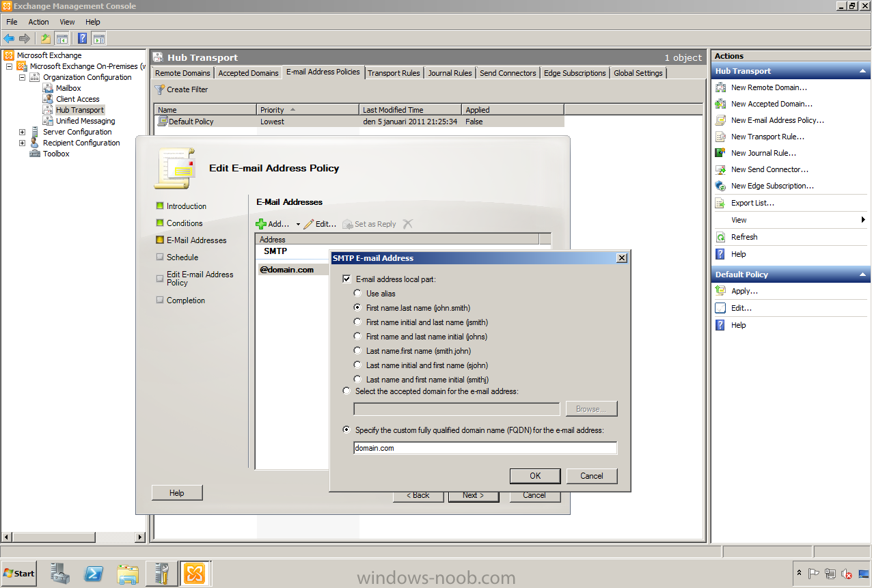The image size is (872, 588).
Task: Collapse the Microsoft Exchange On-Premises tree node
Action: point(9,66)
